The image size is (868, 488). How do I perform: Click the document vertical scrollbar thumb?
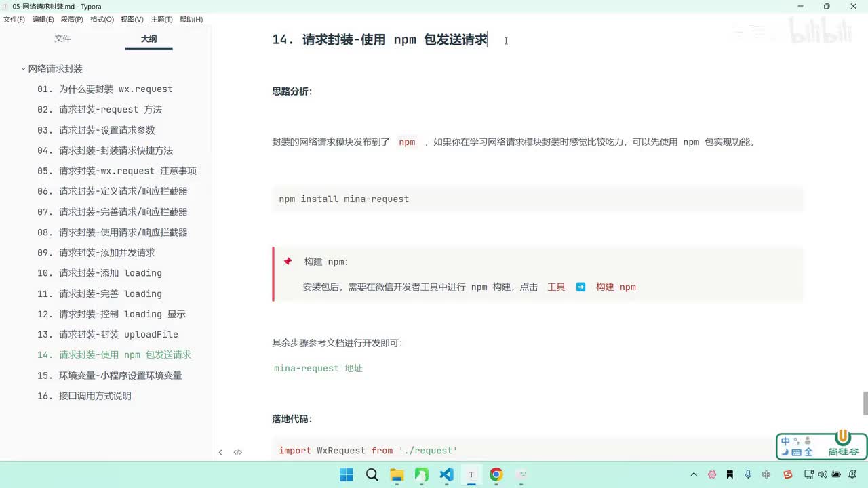[x=865, y=403]
